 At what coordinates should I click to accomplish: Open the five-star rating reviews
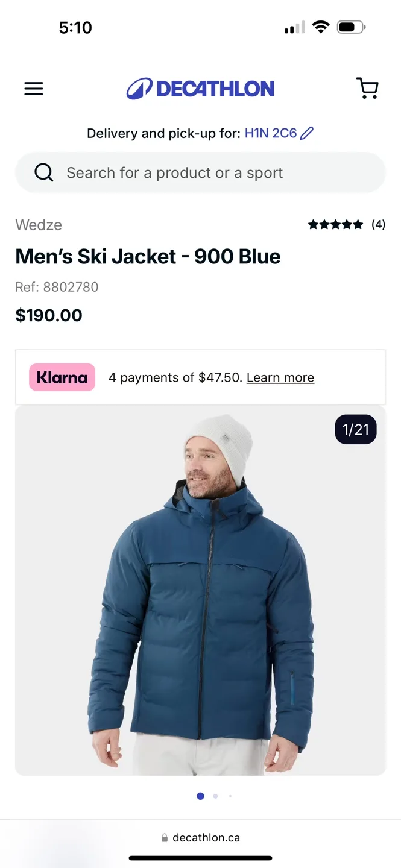pos(336,225)
